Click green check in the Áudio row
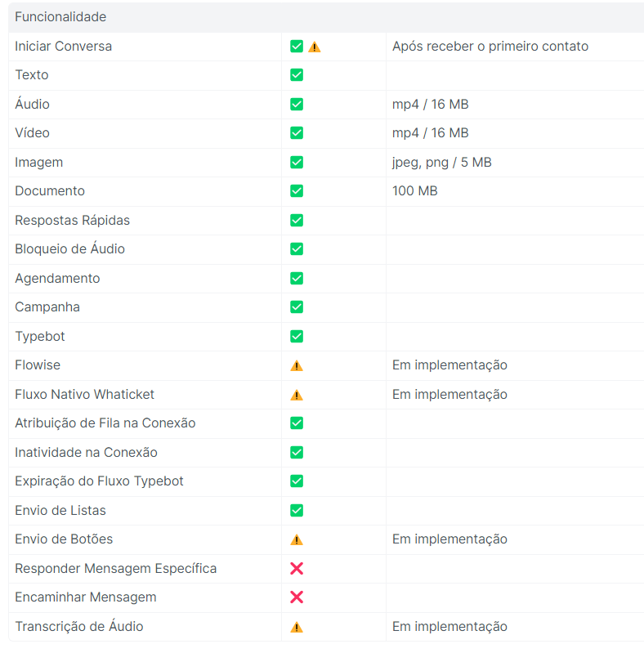This screenshot has height=662, width=644. 297,105
